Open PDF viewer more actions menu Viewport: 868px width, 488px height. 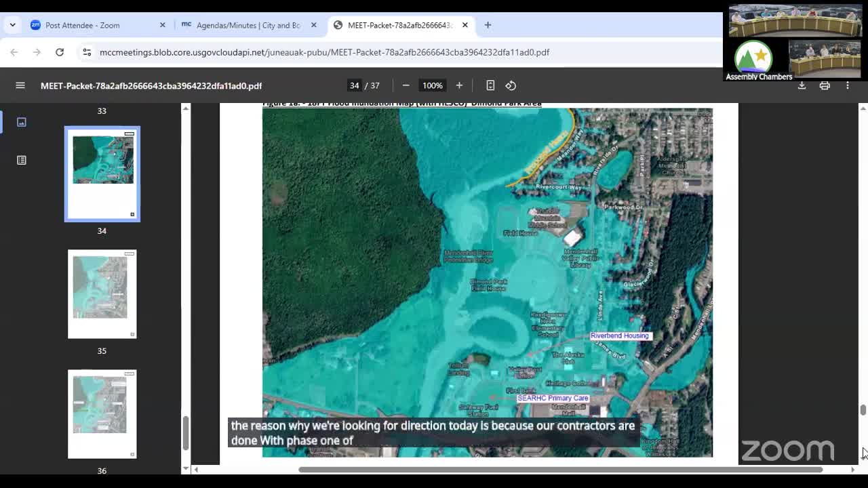(x=848, y=85)
